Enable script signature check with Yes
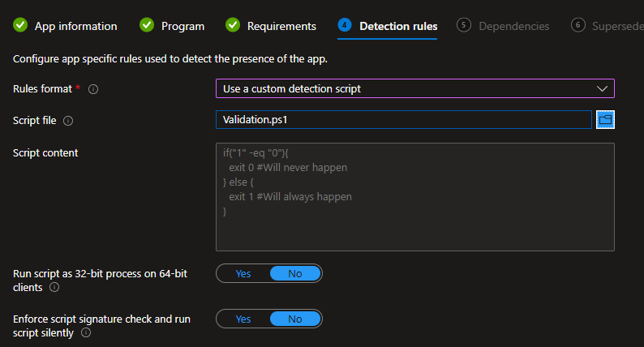This screenshot has width=644, height=347. pyautogui.click(x=243, y=319)
